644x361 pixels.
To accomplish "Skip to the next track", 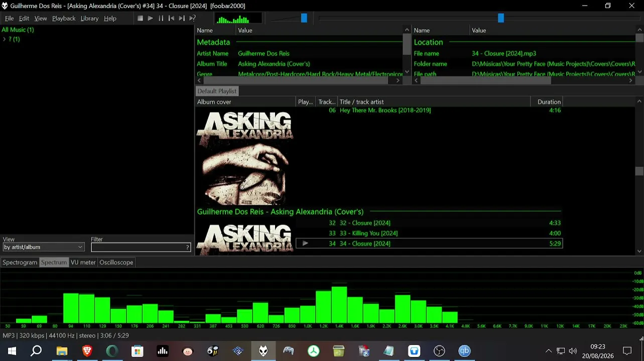I will (182, 18).
